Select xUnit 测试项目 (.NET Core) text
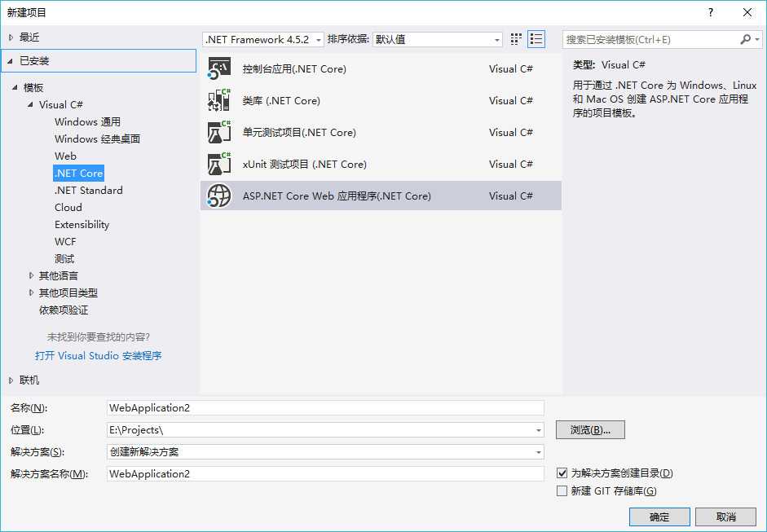This screenshot has width=767, height=532. (x=305, y=165)
